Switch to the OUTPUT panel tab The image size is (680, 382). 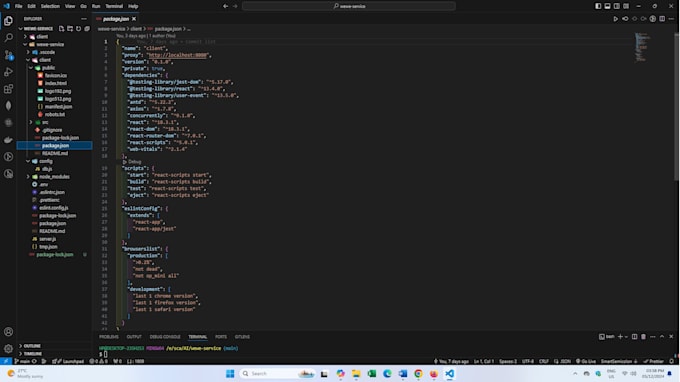[x=134, y=336]
